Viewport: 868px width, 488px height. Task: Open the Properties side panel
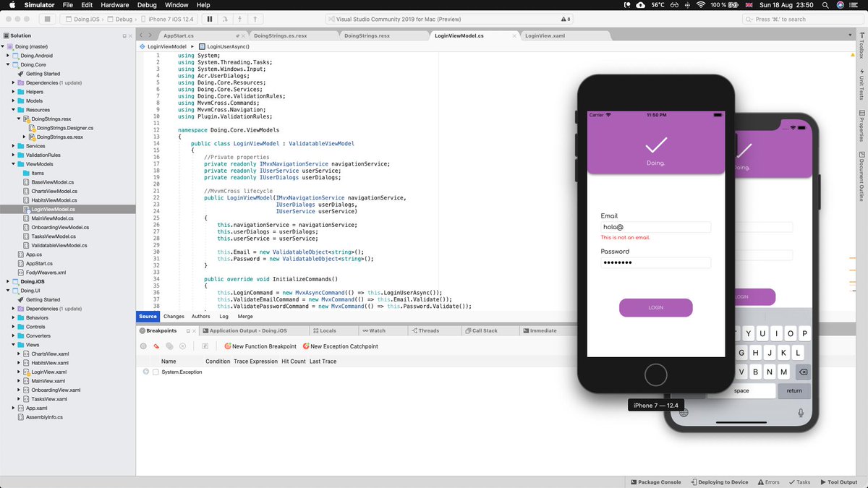(x=861, y=127)
